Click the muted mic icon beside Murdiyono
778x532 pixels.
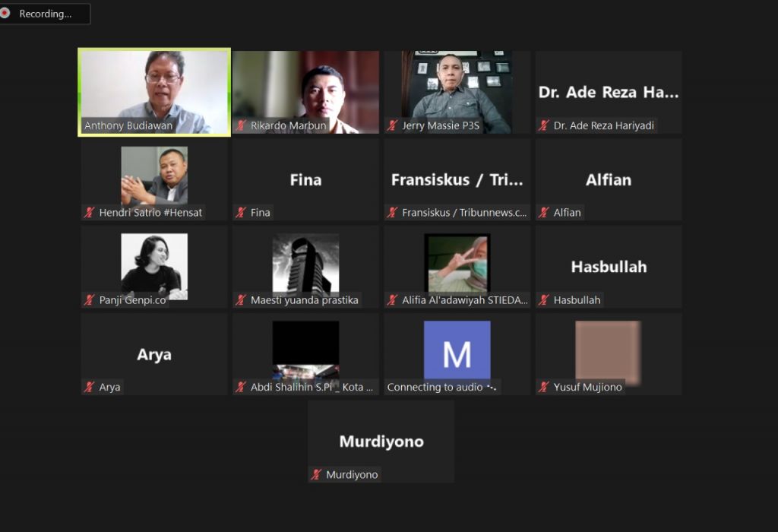[x=316, y=475]
